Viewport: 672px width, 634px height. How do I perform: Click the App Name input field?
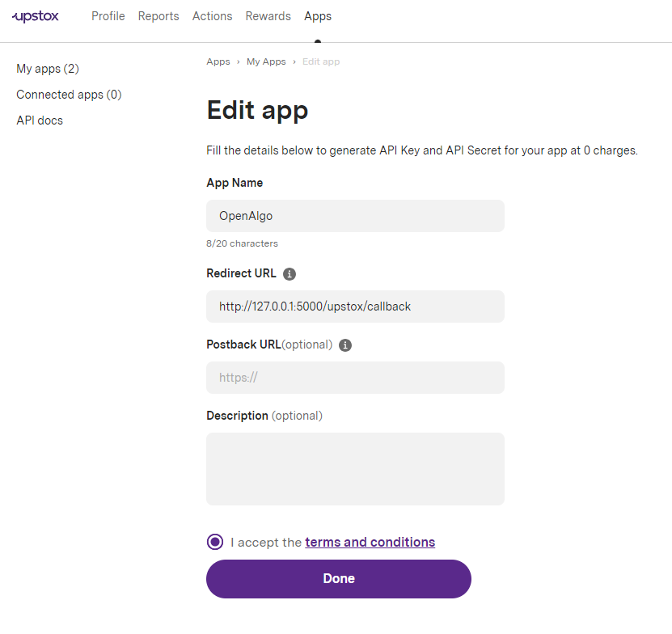tap(355, 216)
